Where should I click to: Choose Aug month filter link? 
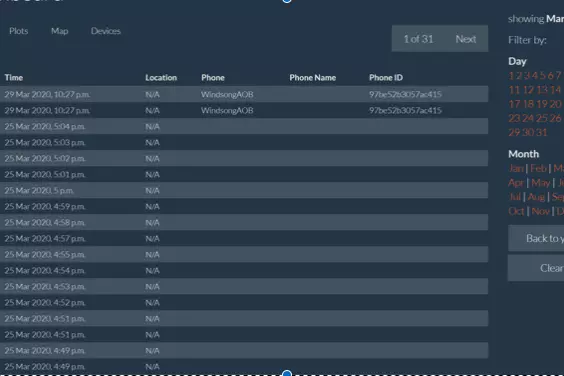pos(536,197)
